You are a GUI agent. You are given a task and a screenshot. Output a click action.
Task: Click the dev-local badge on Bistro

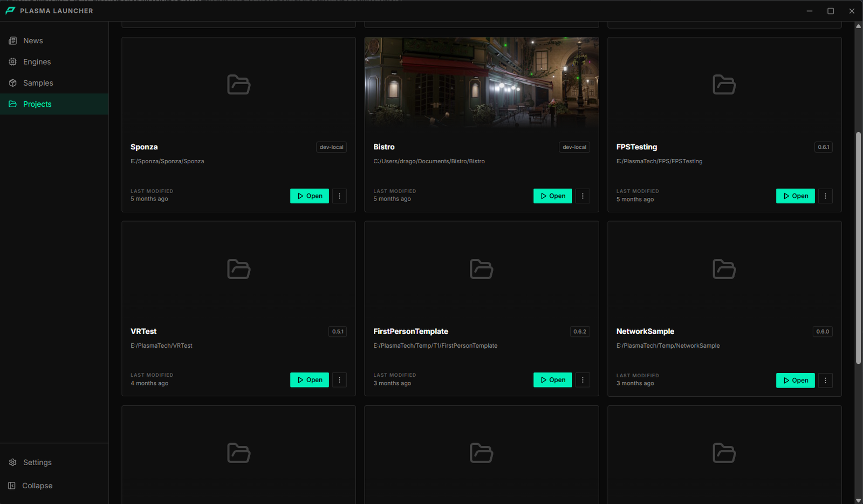click(574, 147)
